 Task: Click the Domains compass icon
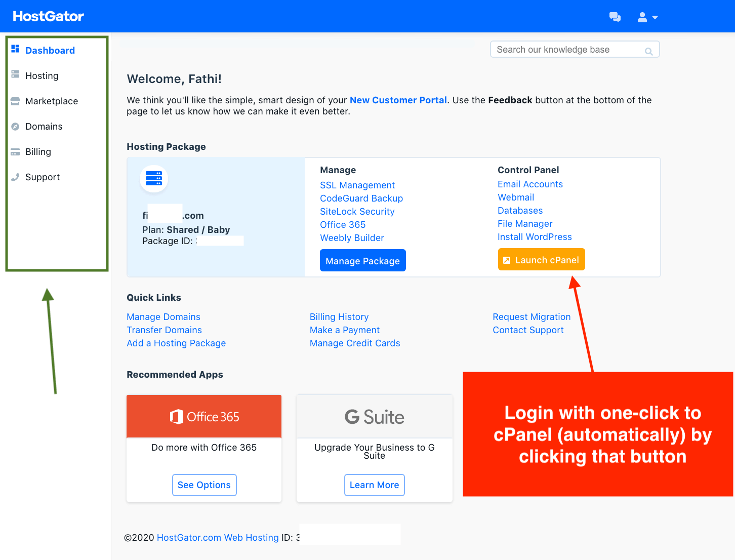pyautogui.click(x=15, y=127)
